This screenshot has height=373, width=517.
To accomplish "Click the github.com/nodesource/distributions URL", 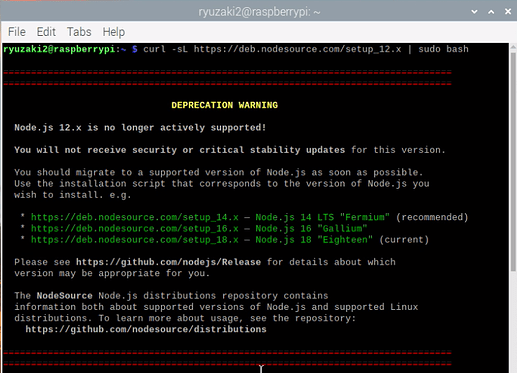I will click(146, 329).
